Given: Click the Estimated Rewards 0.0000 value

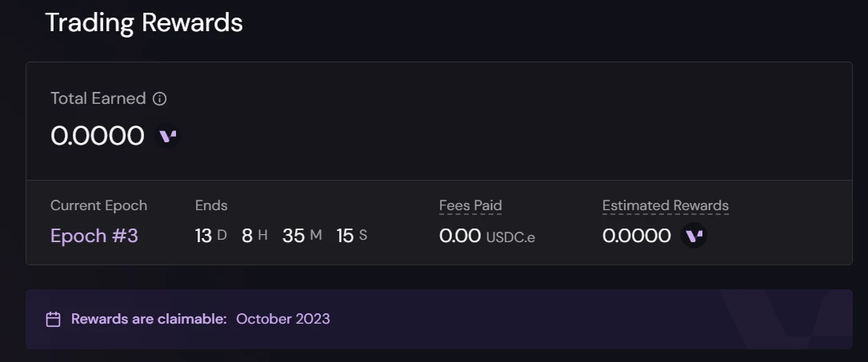Looking at the screenshot, I should click(x=637, y=236).
